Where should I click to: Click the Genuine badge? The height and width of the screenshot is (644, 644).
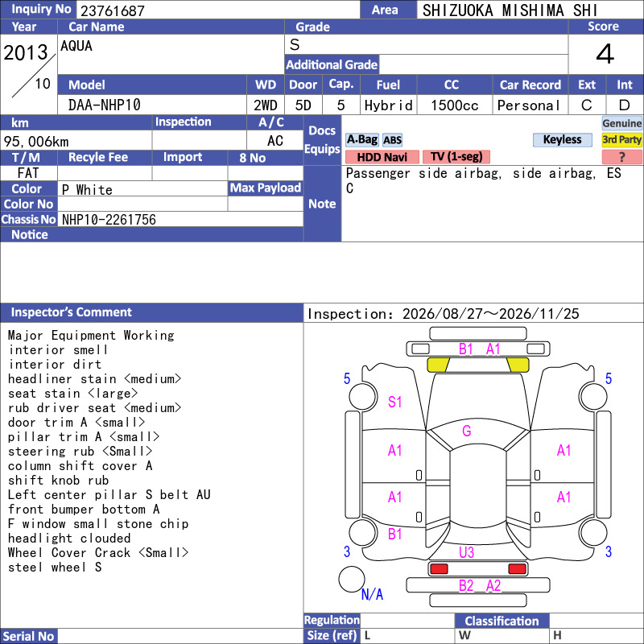coord(621,123)
